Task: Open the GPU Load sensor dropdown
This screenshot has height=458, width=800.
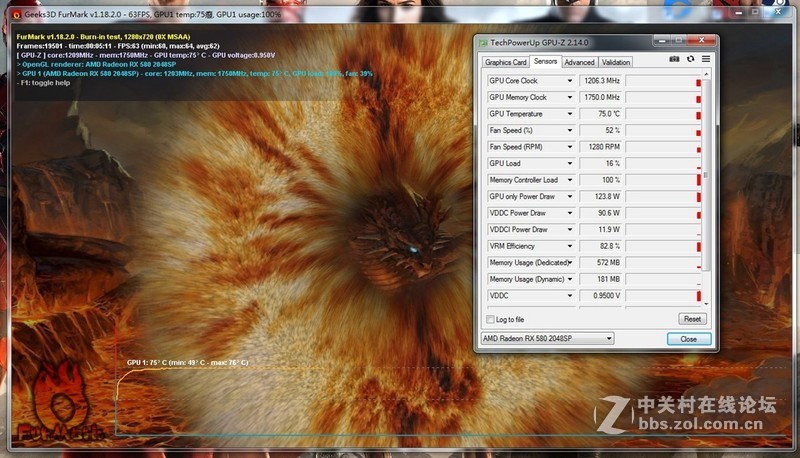Action: [570, 163]
